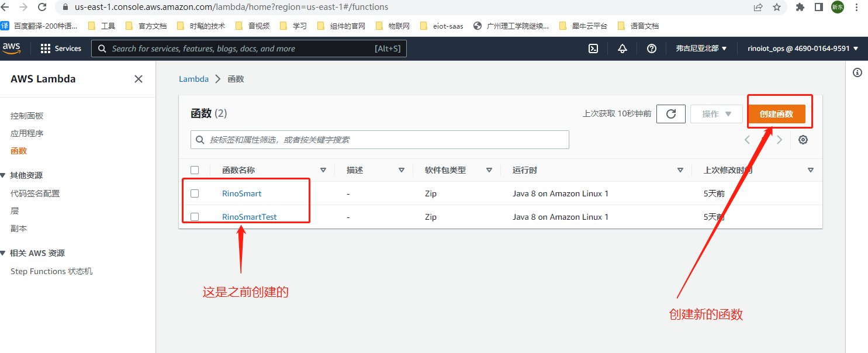The width and height of the screenshot is (868, 353).
Task: Open the 弗吉尼亚北部 region dropdown
Action: [701, 49]
